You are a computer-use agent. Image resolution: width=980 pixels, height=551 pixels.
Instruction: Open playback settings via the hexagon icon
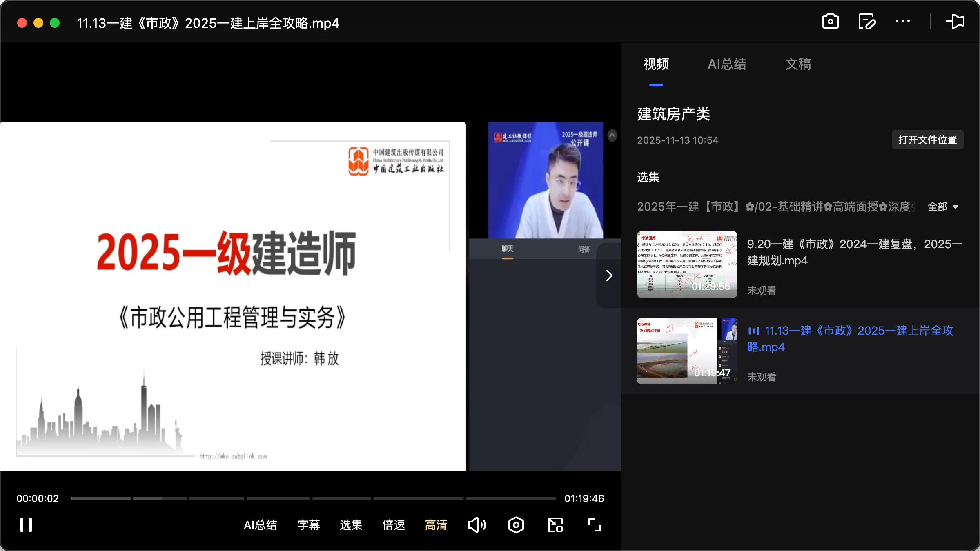tap(516, 525)
